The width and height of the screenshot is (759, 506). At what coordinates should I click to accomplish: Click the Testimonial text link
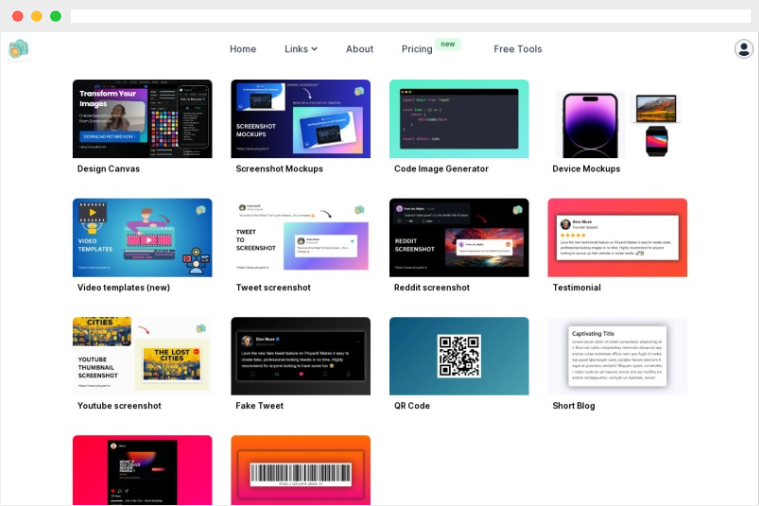click(576, 288)
